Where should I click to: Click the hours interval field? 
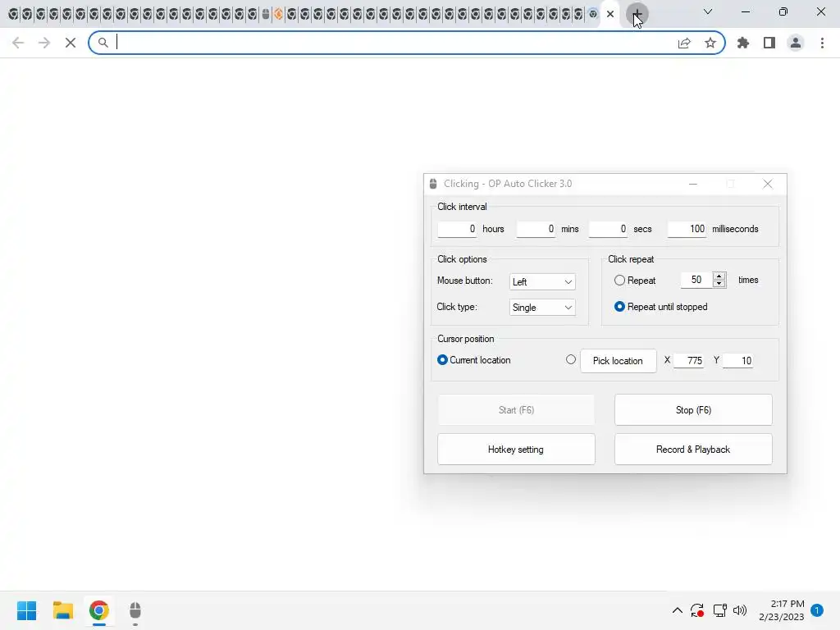[x=457, y=229]
